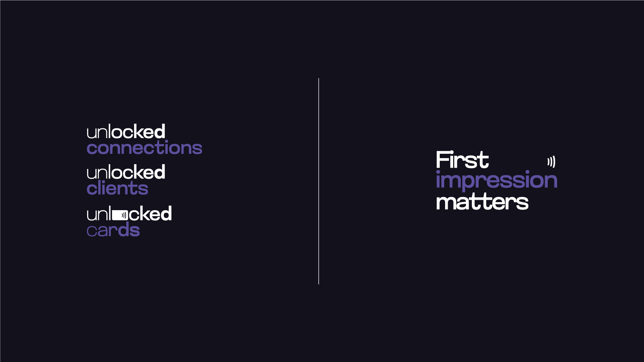The width and height of the screenshot is (644, 362).
Task: Click the card icon inside unlocked cards
Action: pos(120,215)
